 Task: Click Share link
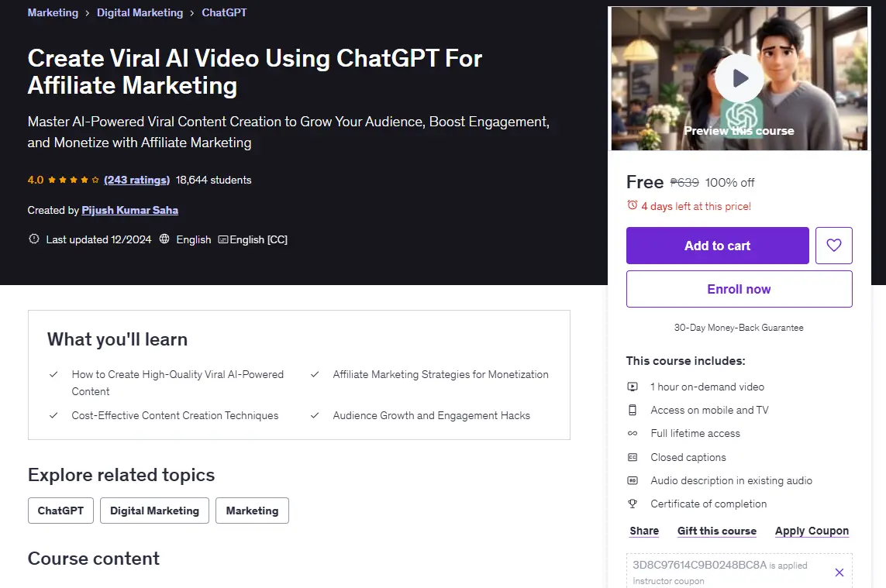(644, 531)
